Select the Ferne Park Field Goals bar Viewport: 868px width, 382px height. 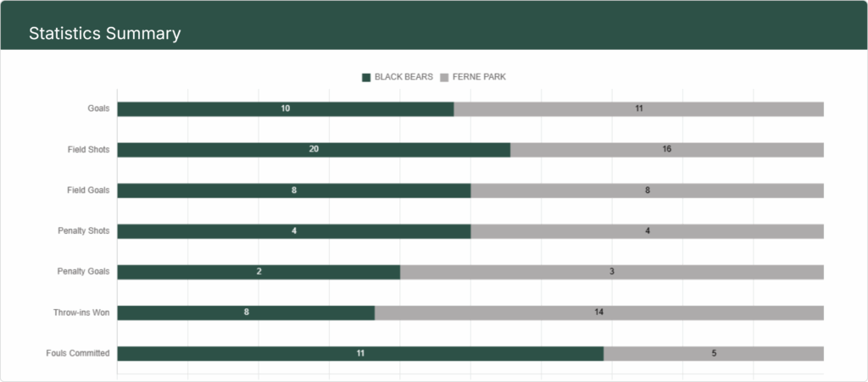pos(647,191)
